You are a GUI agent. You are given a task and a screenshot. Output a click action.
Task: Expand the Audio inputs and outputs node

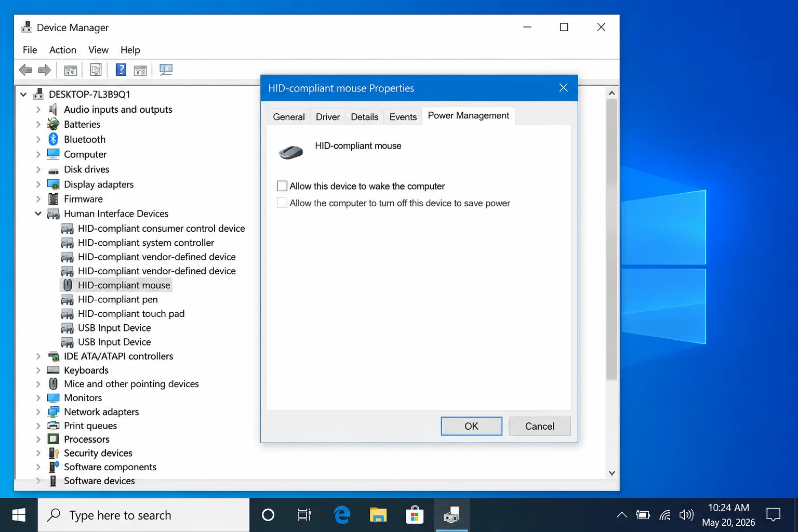tap(38, 110)
